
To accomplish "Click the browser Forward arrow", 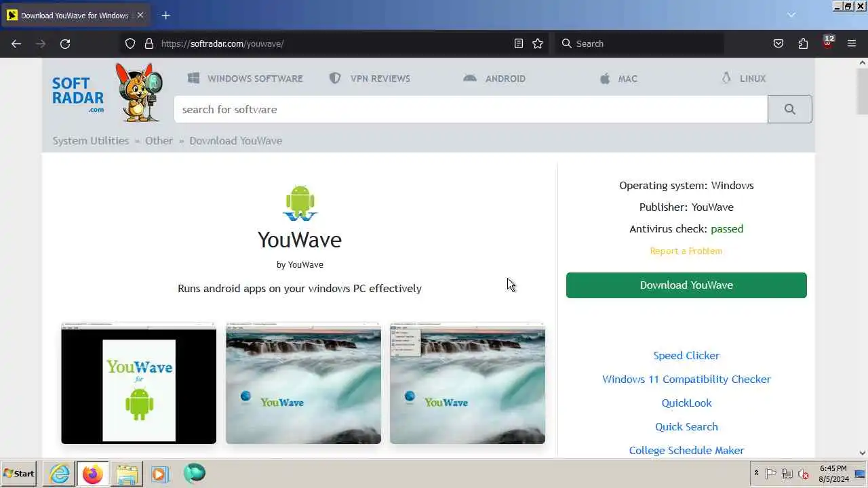I will coord(41,43).
